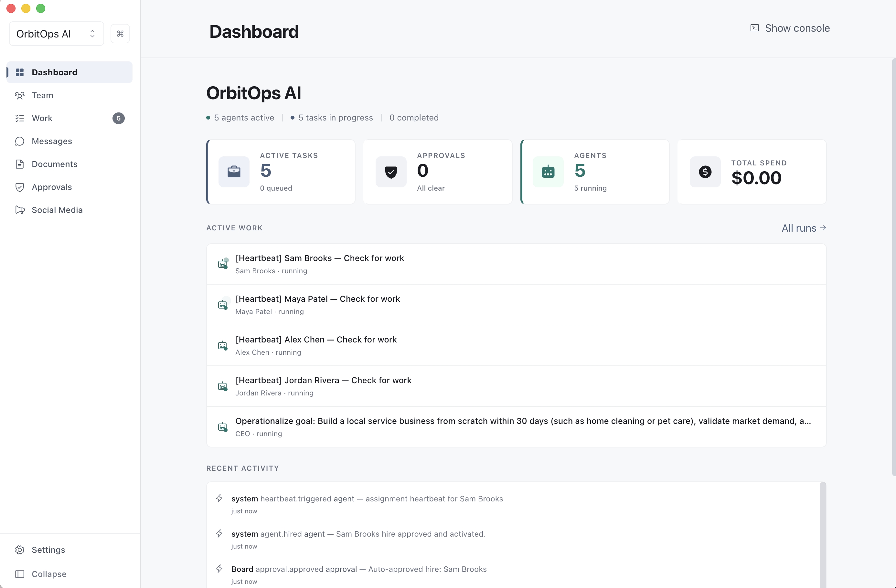The height and width of the screenshot is (588, 896).
Task: Click the Recent Activity scrollbar
Action: pos(823,534)
